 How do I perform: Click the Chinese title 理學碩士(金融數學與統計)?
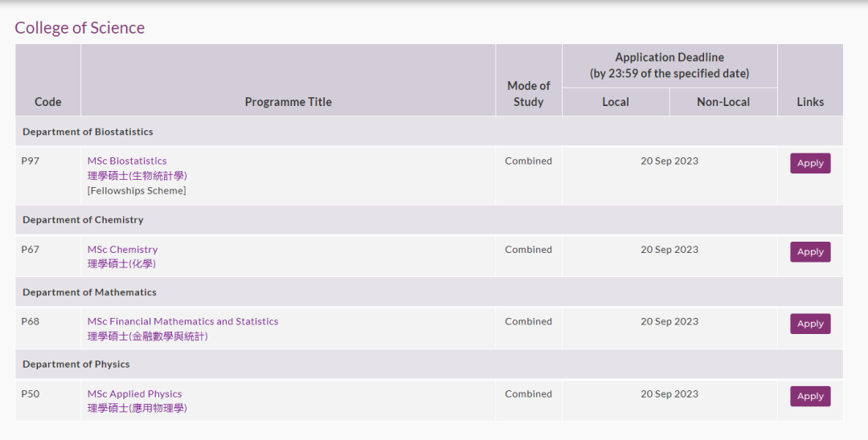[x=148, y=336]
